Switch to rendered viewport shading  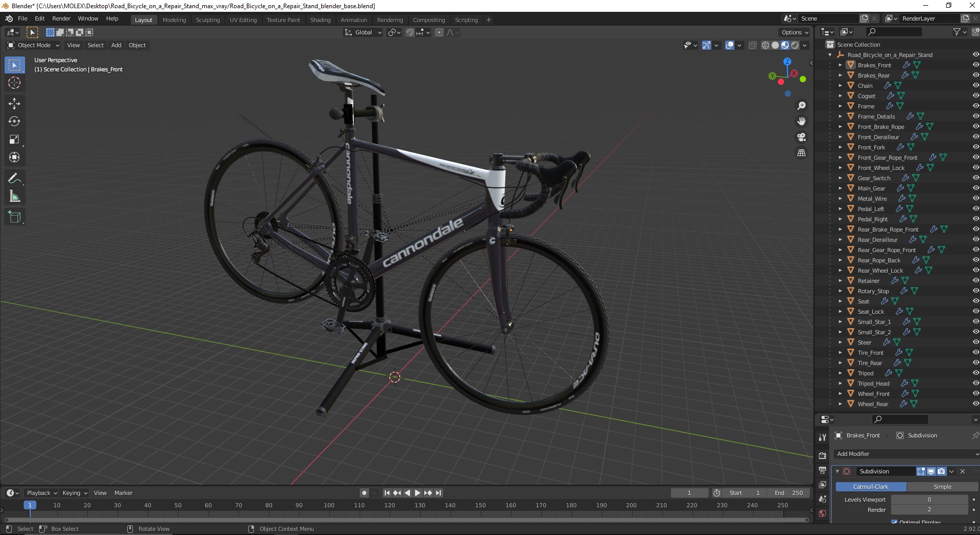795,45
